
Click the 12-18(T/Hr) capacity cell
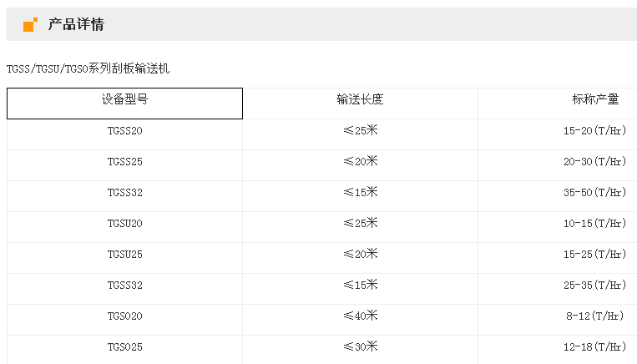[x=594, y=347]
